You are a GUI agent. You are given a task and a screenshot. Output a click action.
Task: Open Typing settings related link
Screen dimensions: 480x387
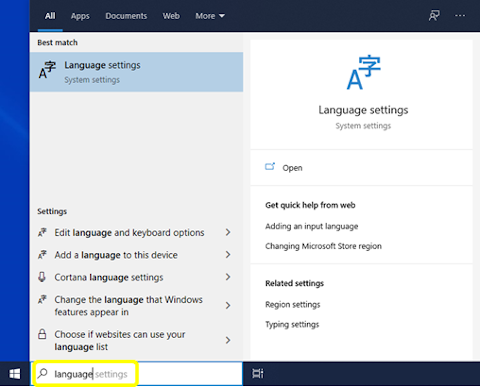292,324
